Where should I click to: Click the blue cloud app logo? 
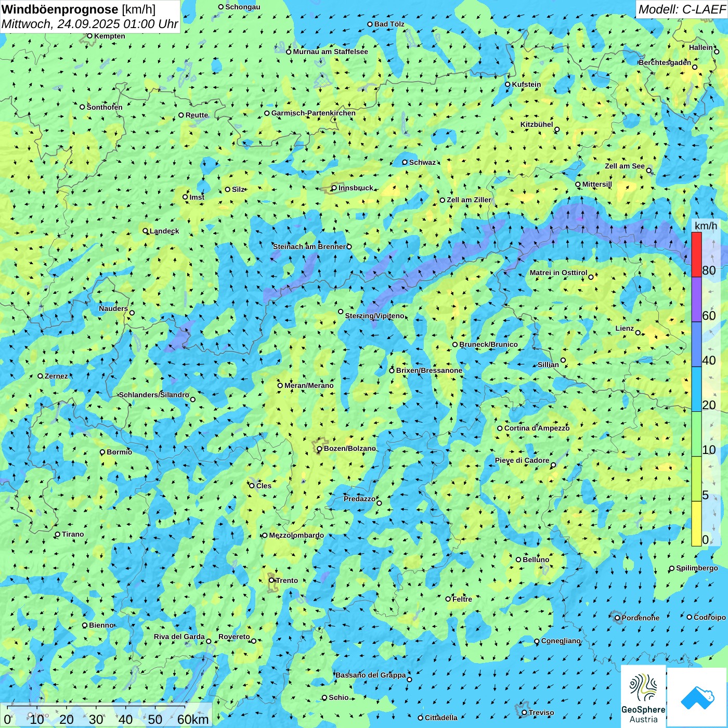click(697, 697)
